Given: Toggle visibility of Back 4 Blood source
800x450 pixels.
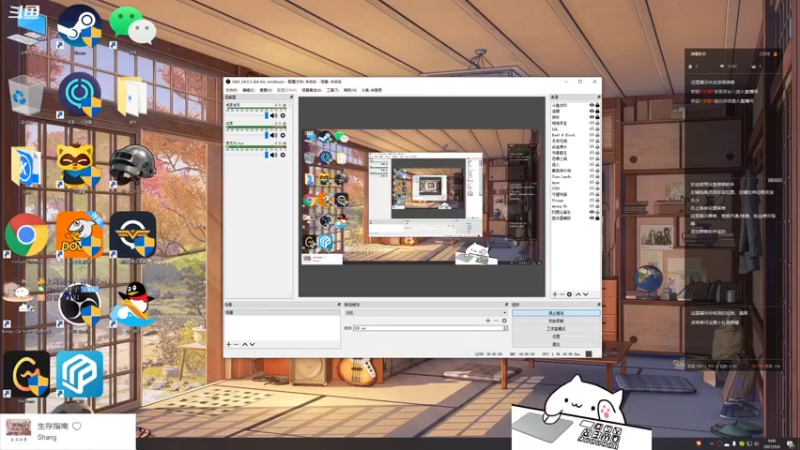Looking at the screenshot, I should (592, 135).
